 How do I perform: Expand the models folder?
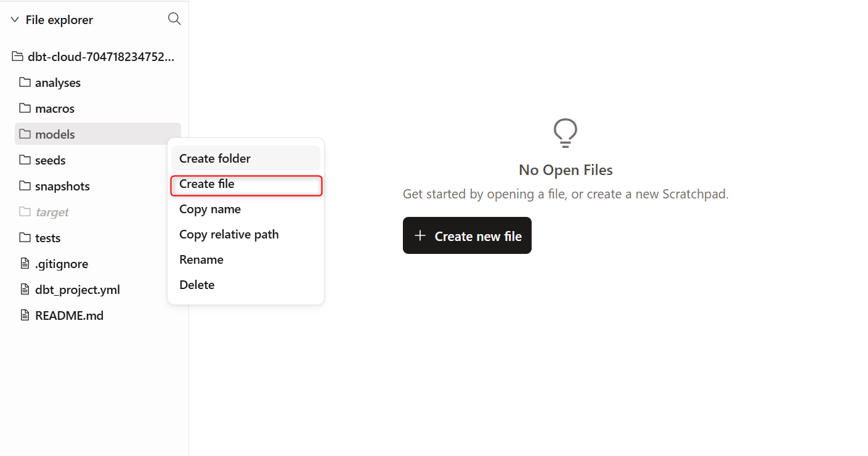98,134
